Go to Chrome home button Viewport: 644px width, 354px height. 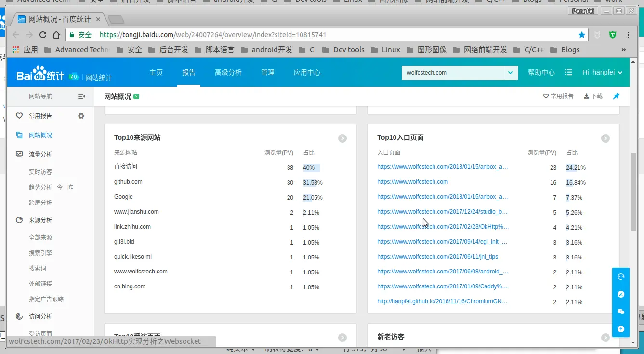[x=56, y=35]
